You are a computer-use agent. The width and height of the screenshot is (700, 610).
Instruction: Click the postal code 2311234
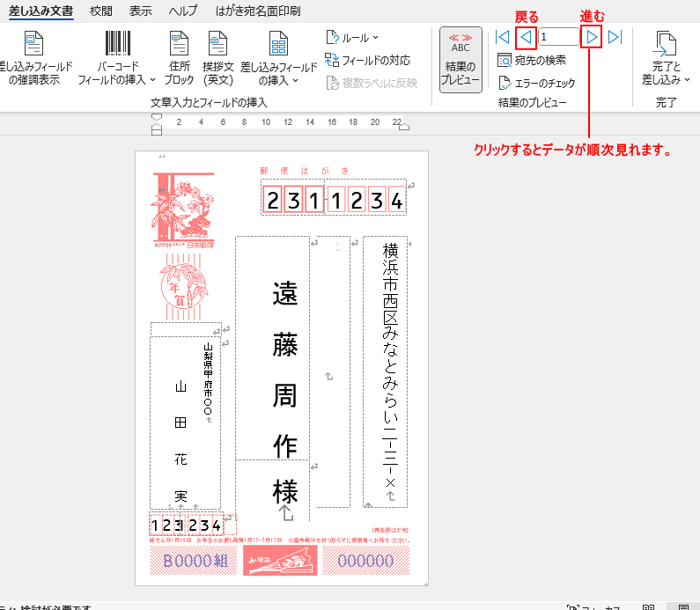click(x=334, y=200)
